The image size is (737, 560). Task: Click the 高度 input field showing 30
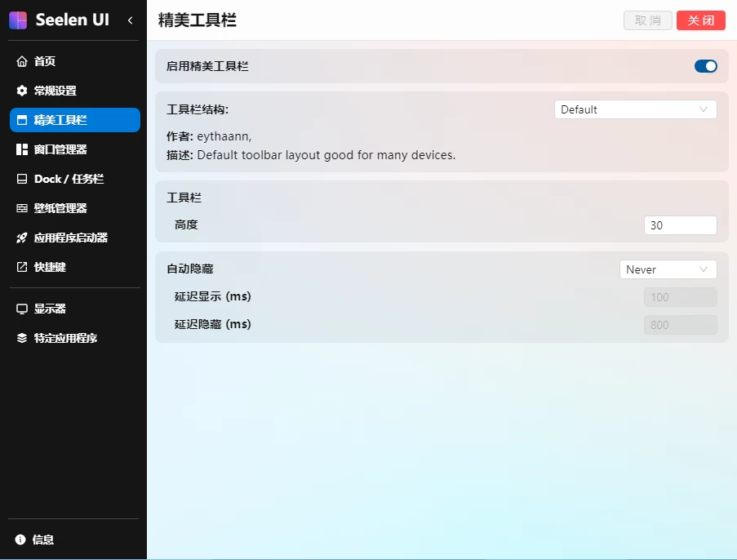pos(680,225)
